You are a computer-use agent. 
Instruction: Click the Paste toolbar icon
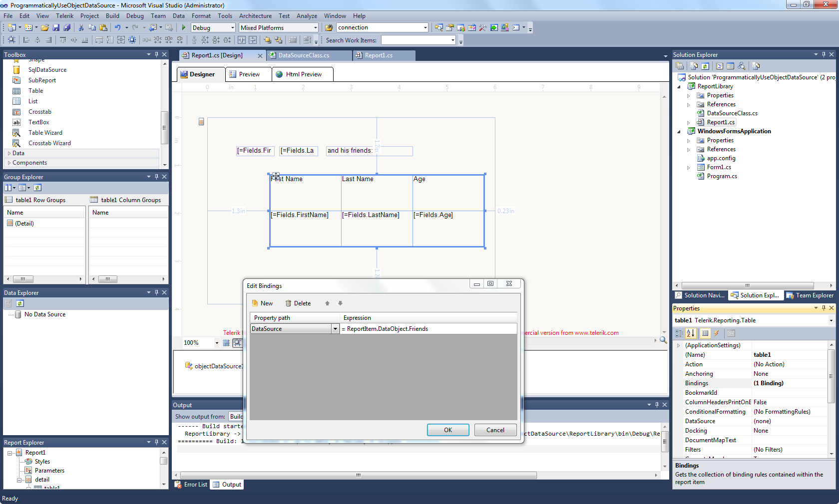(103, 28)
